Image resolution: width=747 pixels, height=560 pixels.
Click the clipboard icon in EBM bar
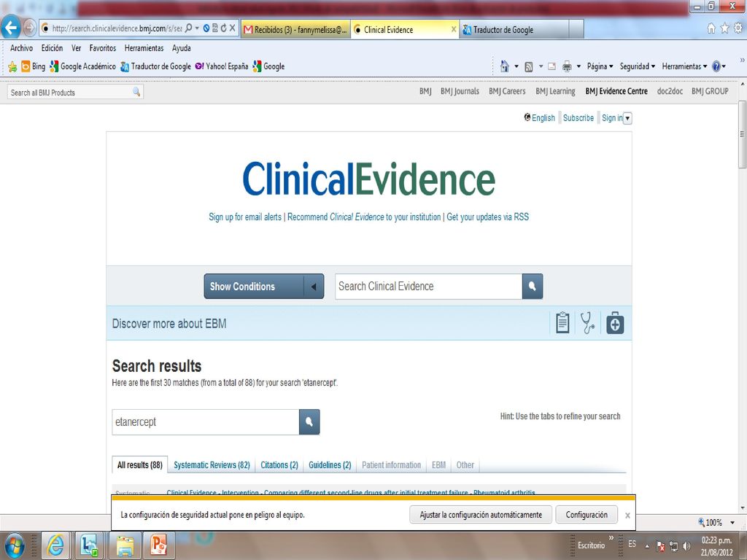point(562,323)
